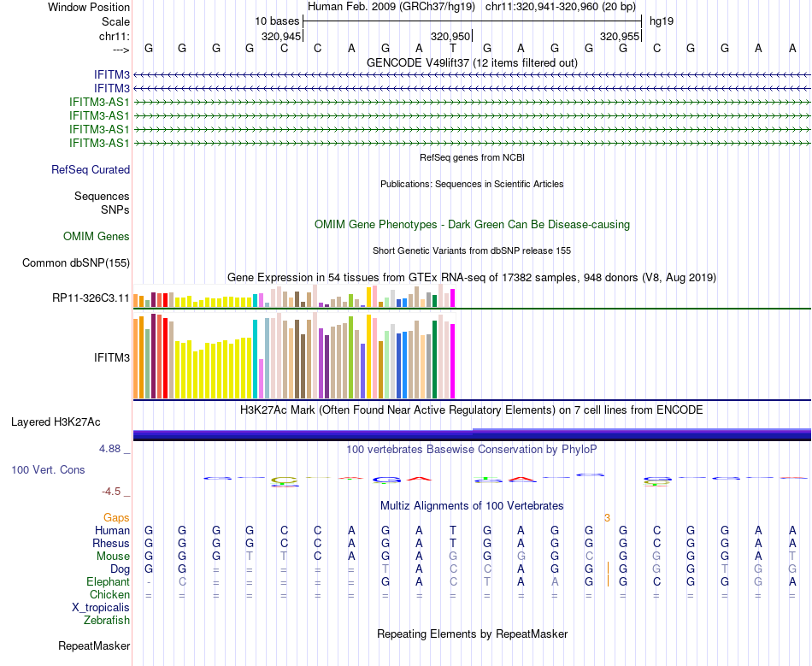Screen dimensions: 812x666
Task: Open the 100 Vert. Cons track label
Action: click(x=48, y=469)
